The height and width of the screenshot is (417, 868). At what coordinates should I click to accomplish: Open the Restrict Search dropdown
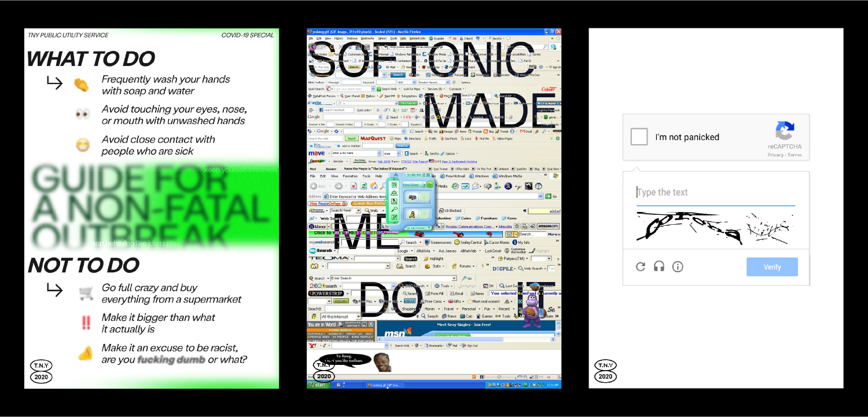[434, 82]
